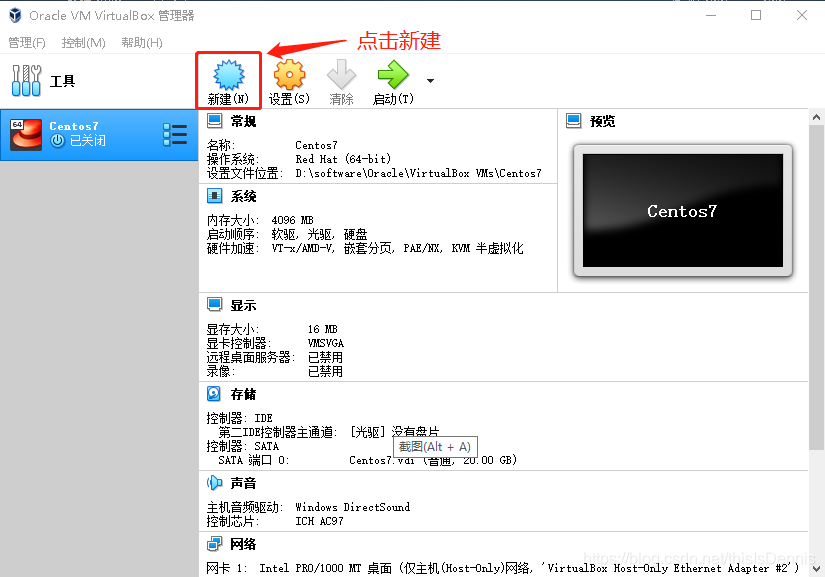Open the Network (网络) section header
This screenshot has height=577, width=825.
[x=243, y=544]
